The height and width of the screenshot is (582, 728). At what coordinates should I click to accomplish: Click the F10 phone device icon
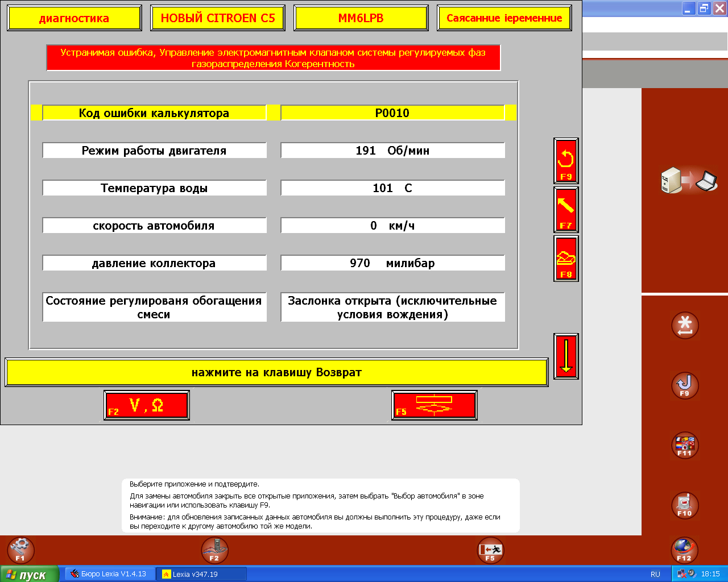(685, 505)
